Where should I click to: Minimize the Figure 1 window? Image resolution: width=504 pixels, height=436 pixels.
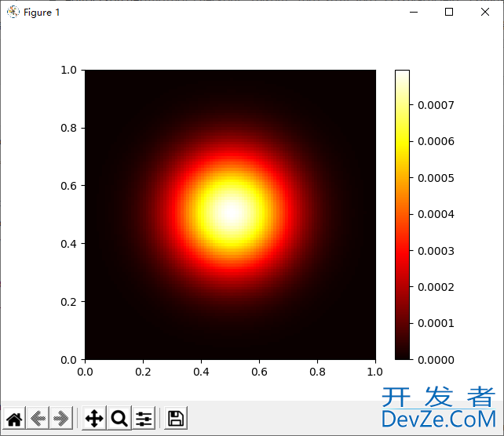coord(414,13)
